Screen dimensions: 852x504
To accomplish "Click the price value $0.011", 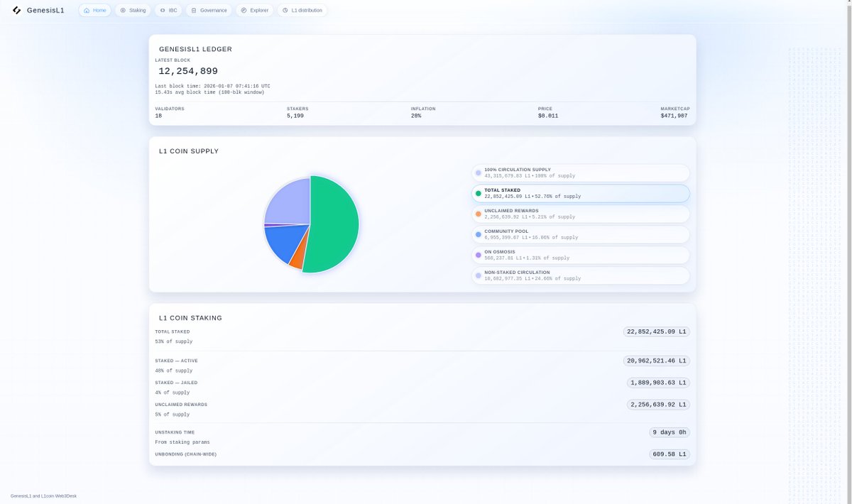I will (548, 116).
